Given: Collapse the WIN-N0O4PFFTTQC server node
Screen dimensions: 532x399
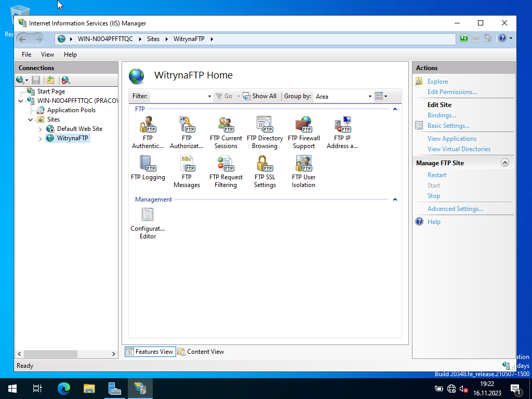Looking at the screenshot, I should pos(21,101).
